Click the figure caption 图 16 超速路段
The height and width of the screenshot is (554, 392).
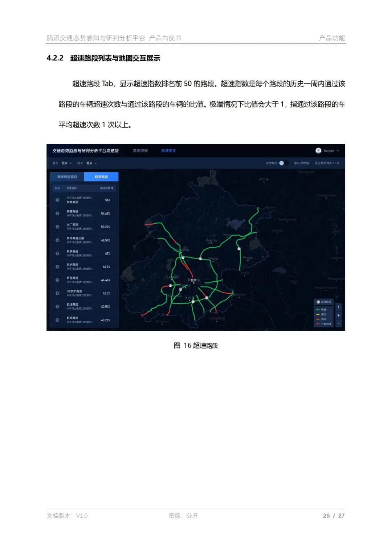[196, 345]
